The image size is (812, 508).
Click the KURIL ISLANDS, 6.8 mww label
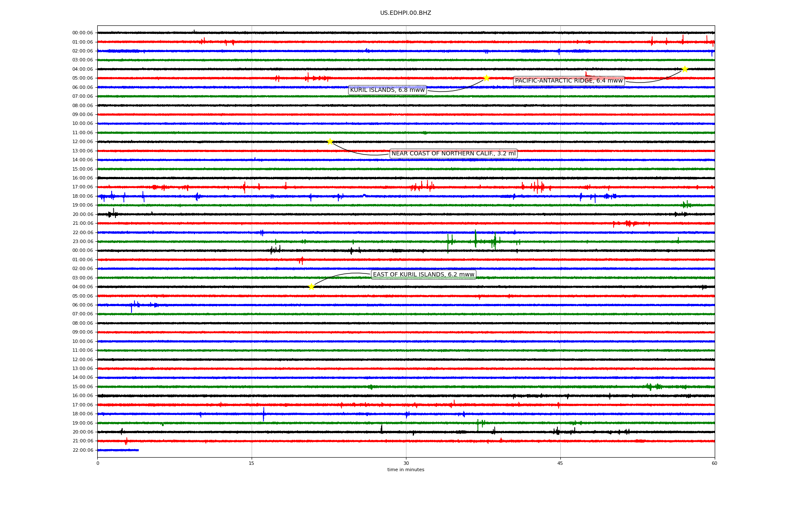click(387, 90)
